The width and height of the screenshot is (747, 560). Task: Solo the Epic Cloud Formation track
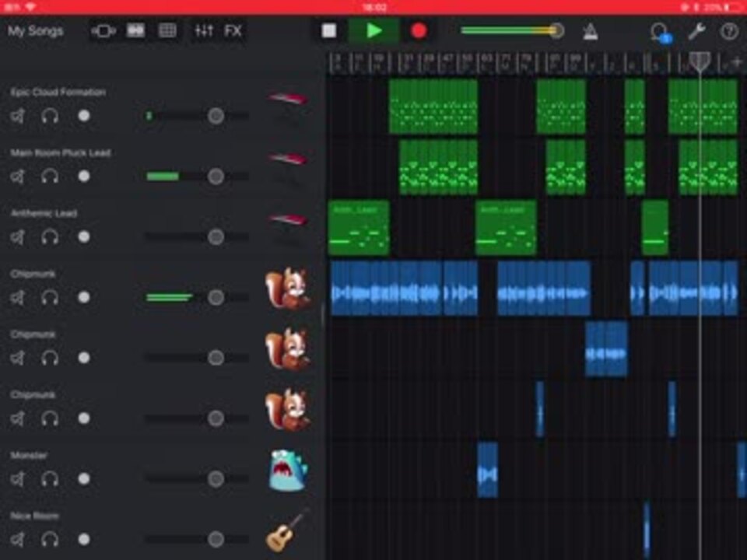pos(50,116)
